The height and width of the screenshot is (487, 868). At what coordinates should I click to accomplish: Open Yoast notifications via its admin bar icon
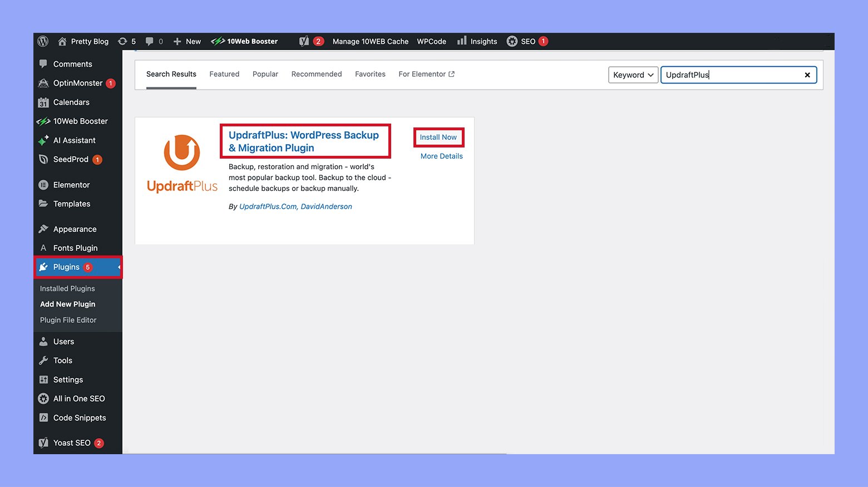[304, 41]
